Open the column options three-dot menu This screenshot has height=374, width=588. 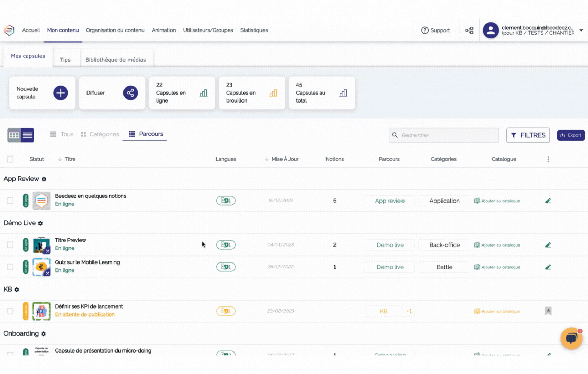[x=548, y=159]
